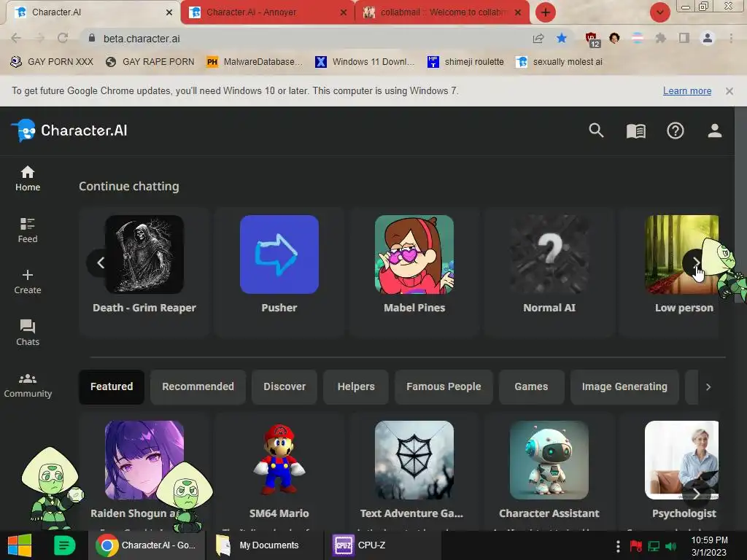Open the Windows 11 Downl... bookmark
This screenshot has width=747, height=560.
click(365, 62)
